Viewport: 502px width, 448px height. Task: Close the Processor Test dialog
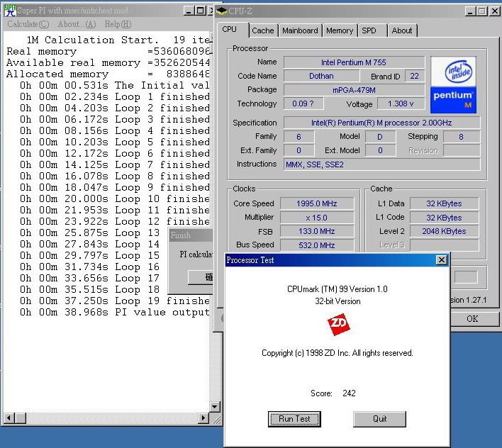[x=442, y=260]
